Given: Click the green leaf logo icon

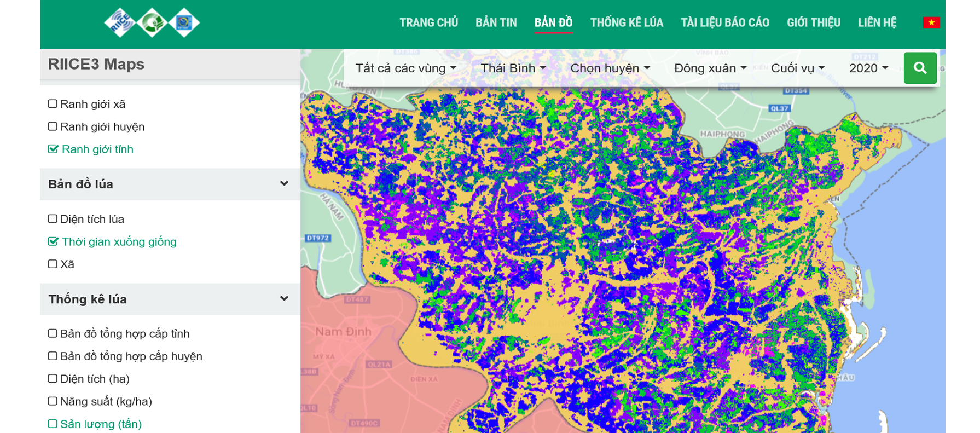Looking at the screenshot, I should (152, 23).
